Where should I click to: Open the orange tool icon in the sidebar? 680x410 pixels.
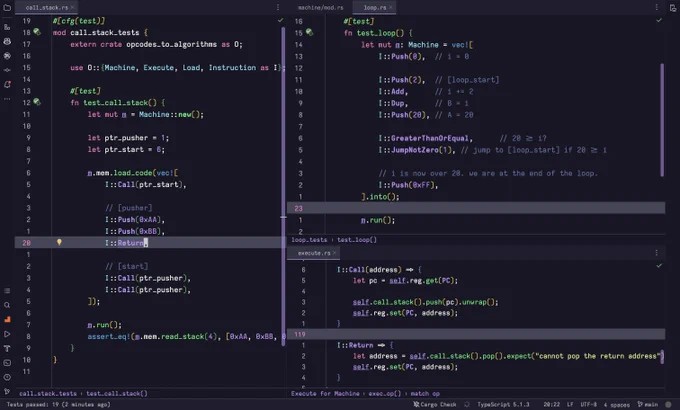(7, 320)
